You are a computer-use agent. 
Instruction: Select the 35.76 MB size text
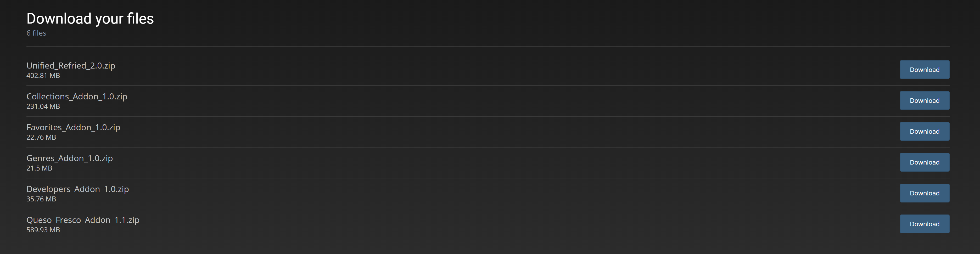pos(41,199)
